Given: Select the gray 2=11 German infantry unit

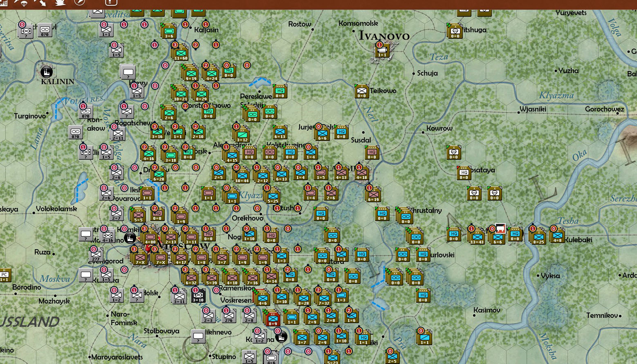Looking at the screenshot, I should pos(118,134).
